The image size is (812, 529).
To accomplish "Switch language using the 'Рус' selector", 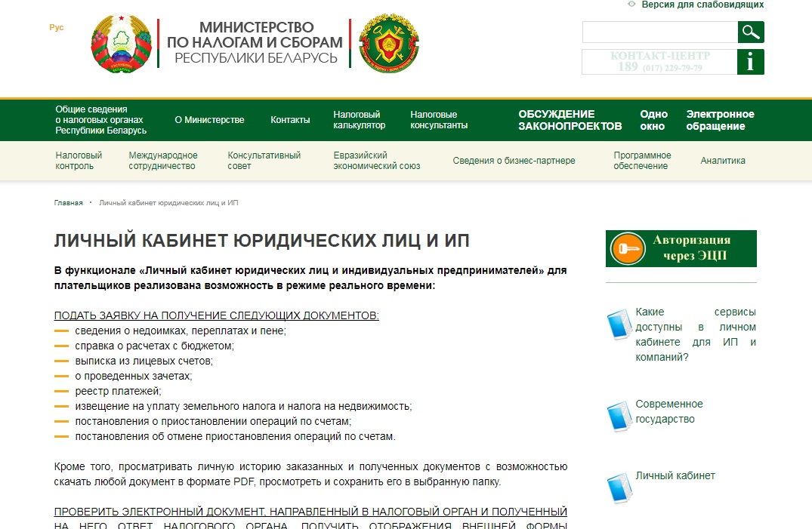I will pyautogui.click(x=57, y=27).
